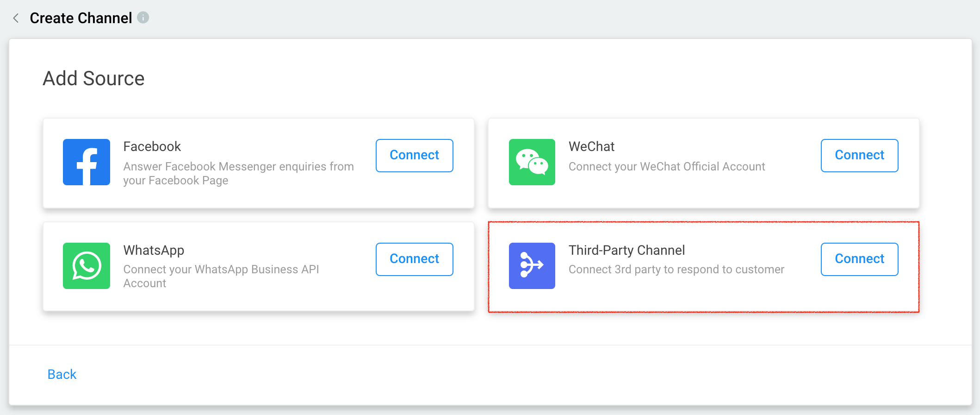Click the WeChat logo icon
This screenshot has width=980, height=415.
coord(532,162)
